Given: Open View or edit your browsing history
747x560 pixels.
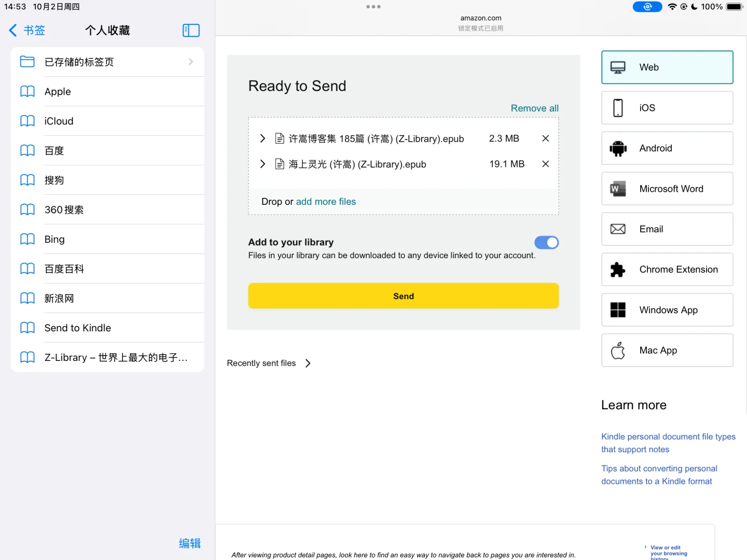Looking at the screenshot, I should pyautogui.click(x=669, y=553).
